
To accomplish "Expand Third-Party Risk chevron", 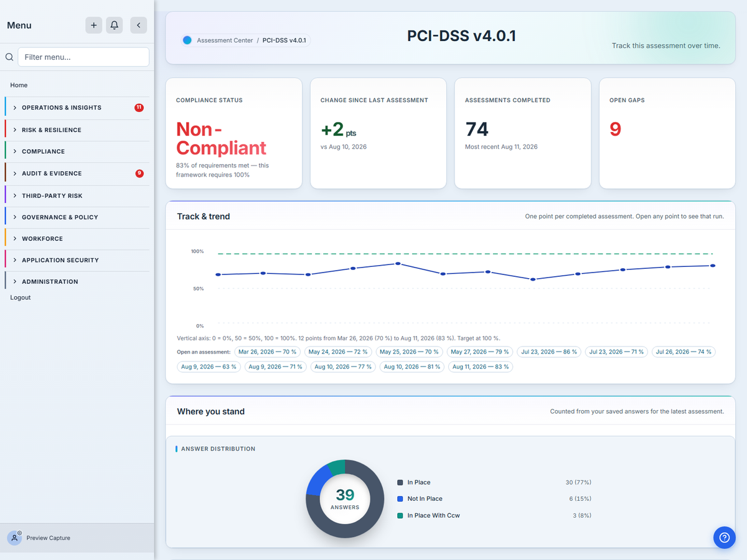I will coord(15,196).
